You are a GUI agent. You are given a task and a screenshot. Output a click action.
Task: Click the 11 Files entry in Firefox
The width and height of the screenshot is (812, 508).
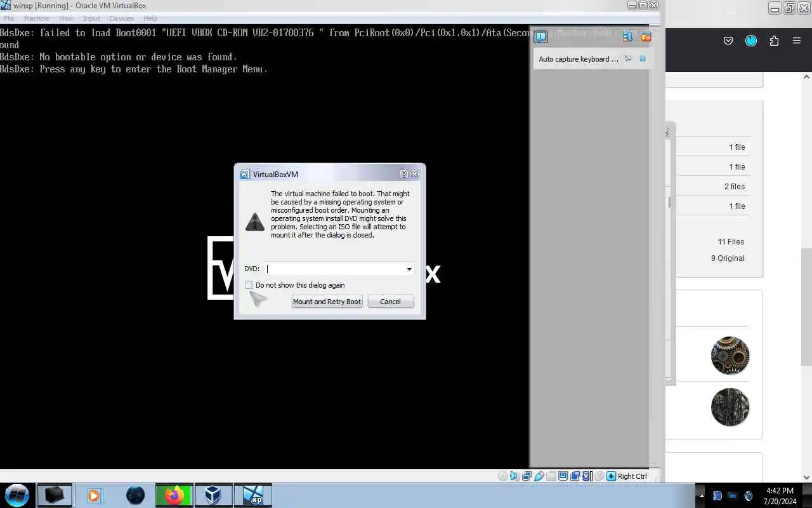731,242
